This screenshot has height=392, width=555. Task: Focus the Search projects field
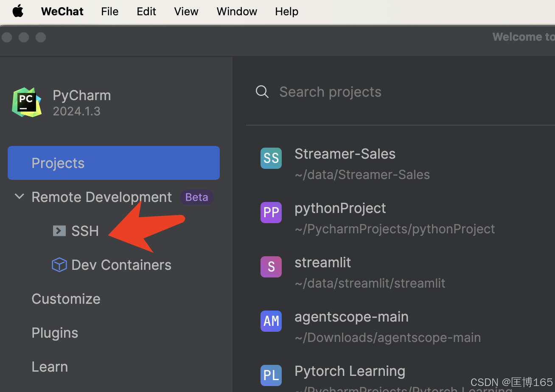pyautogui.click(x=331, y=92)
